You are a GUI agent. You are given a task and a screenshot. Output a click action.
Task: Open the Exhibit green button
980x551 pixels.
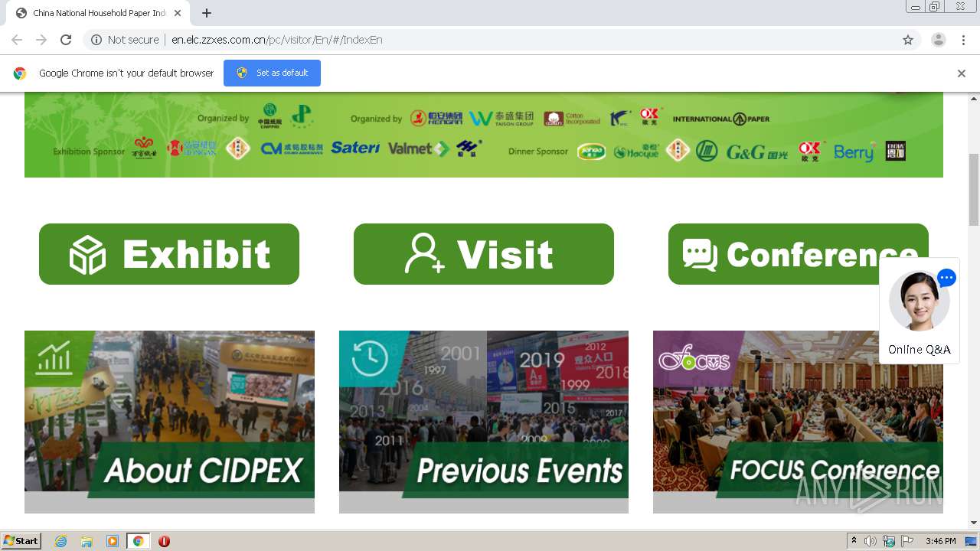pos(169,254)
